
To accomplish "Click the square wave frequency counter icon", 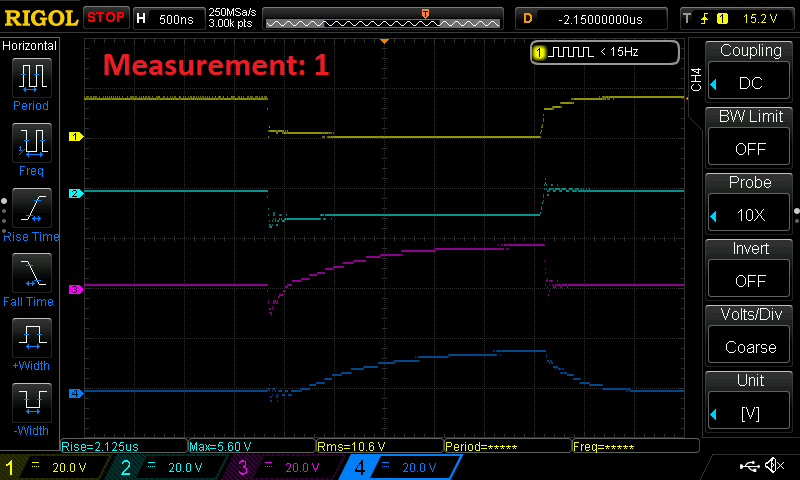I will 572,52.
